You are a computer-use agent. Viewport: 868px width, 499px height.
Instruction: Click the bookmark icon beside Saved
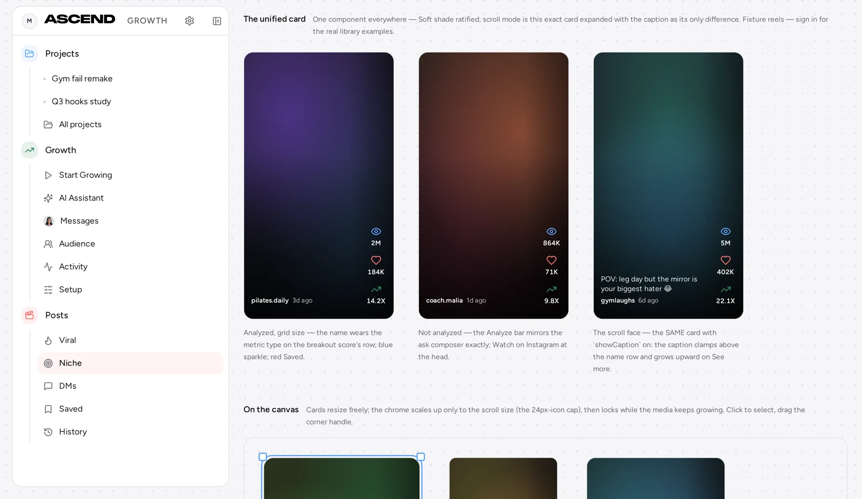[48, 409]
